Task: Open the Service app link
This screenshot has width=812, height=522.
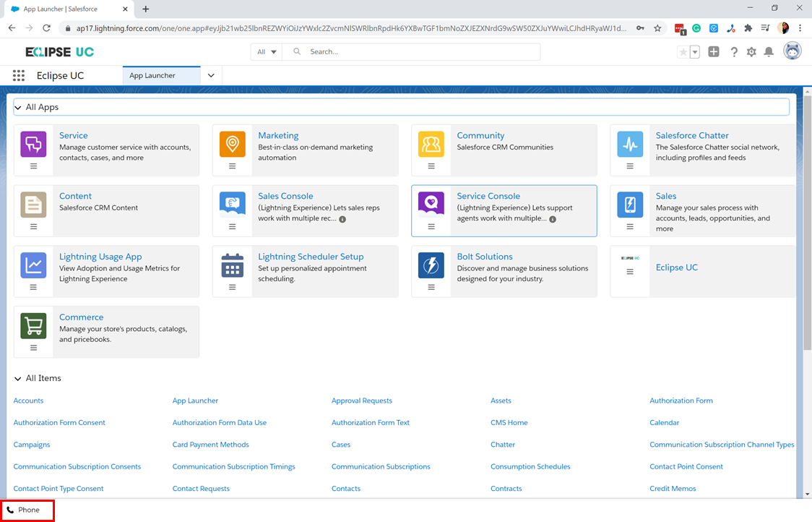Action: tap(74, 135)
